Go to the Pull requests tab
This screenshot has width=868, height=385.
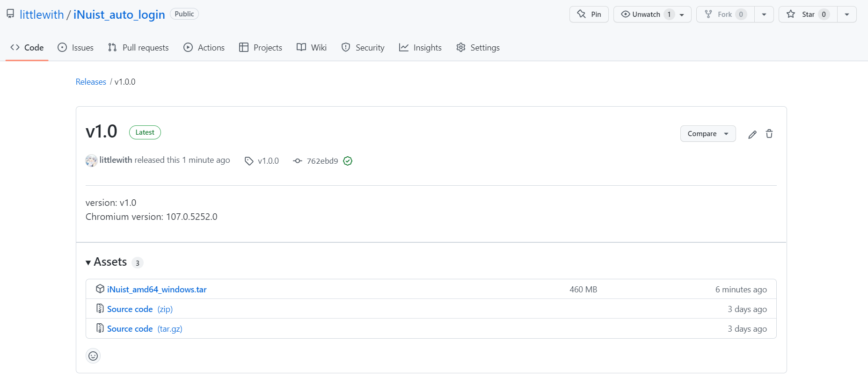click(x=138, y=48)
